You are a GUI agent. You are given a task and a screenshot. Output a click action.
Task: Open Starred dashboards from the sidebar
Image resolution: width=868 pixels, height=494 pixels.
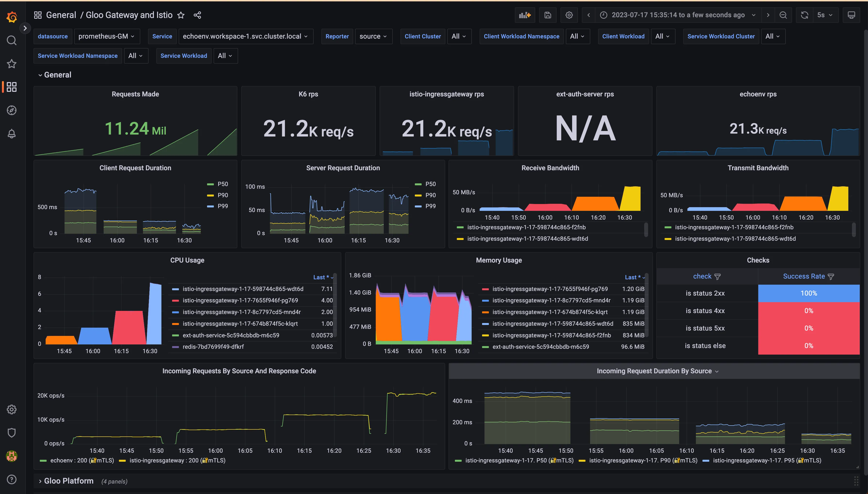coord(12,64)
